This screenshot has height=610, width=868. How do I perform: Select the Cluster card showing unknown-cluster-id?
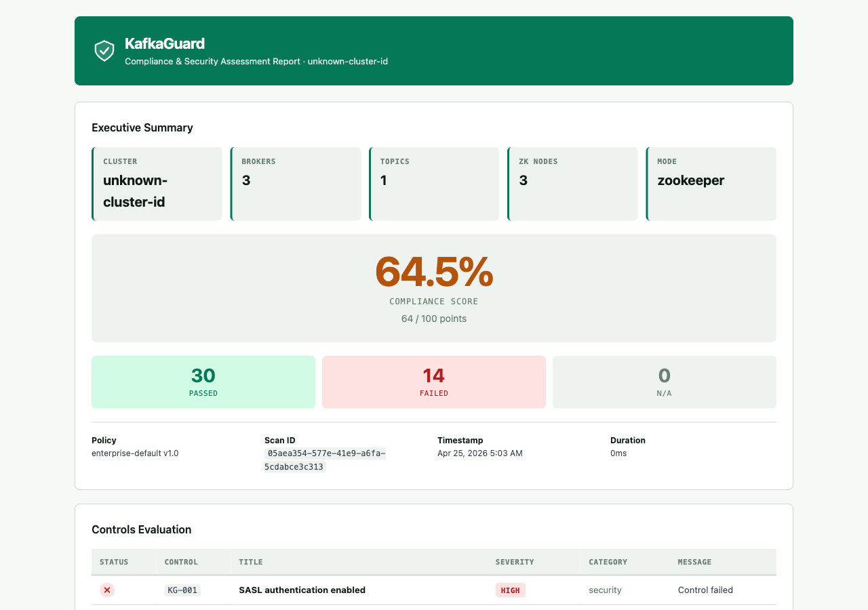[157, 184]
